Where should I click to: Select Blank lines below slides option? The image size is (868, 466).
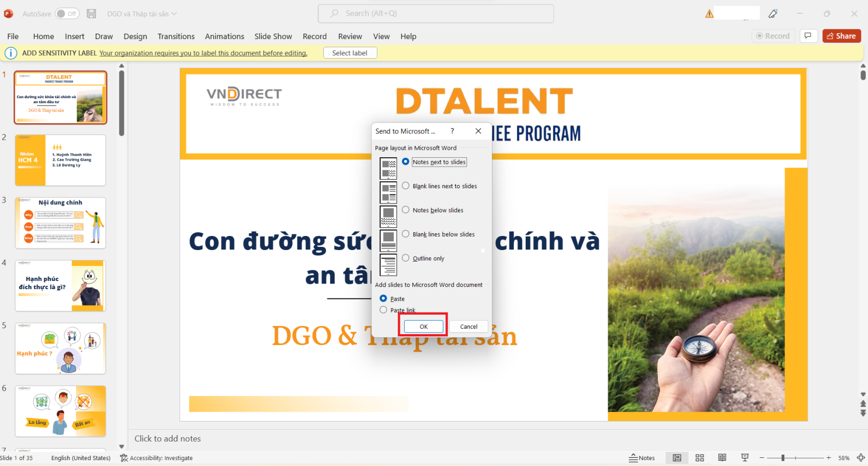(406, 234)
